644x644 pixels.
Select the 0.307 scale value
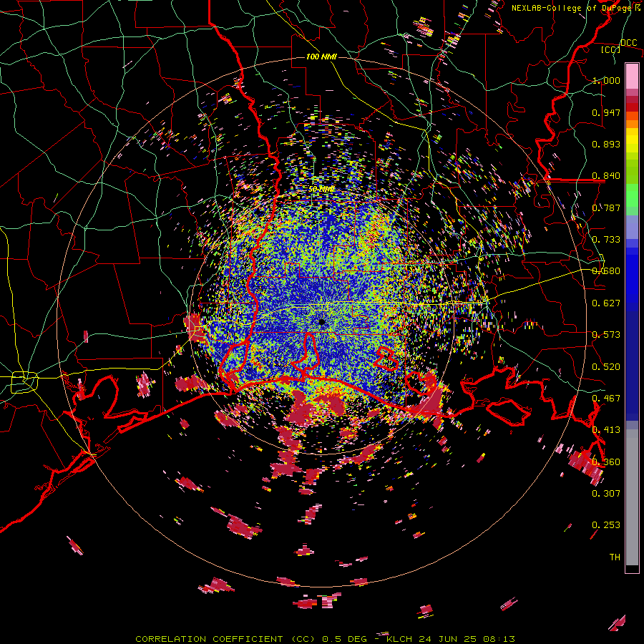click(606, 494)
